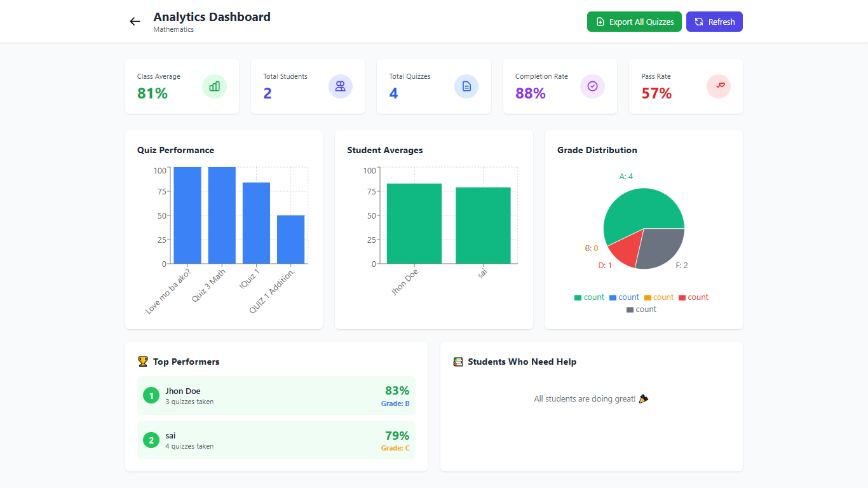
Task: Select the orange legend swatch in Grade Distribution
Action: coord(648,297)
